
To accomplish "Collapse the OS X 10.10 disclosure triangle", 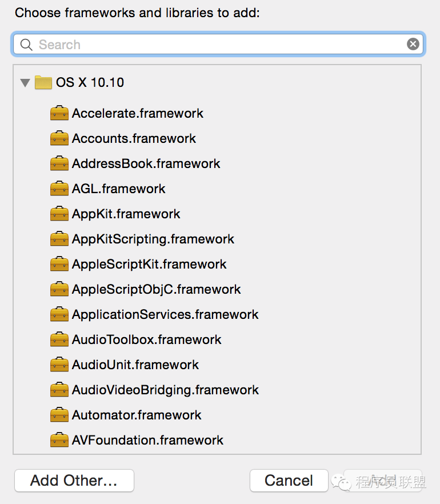I will tap(25, 83).
